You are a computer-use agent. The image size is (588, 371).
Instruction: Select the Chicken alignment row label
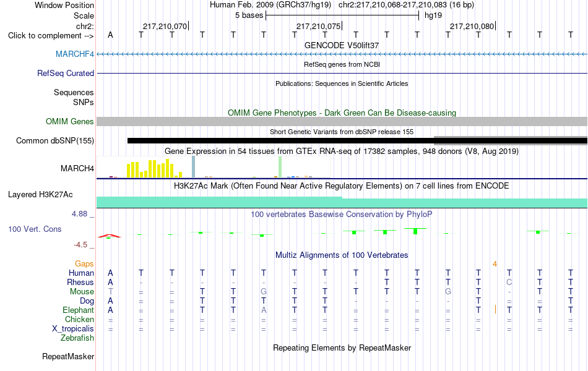79,319
